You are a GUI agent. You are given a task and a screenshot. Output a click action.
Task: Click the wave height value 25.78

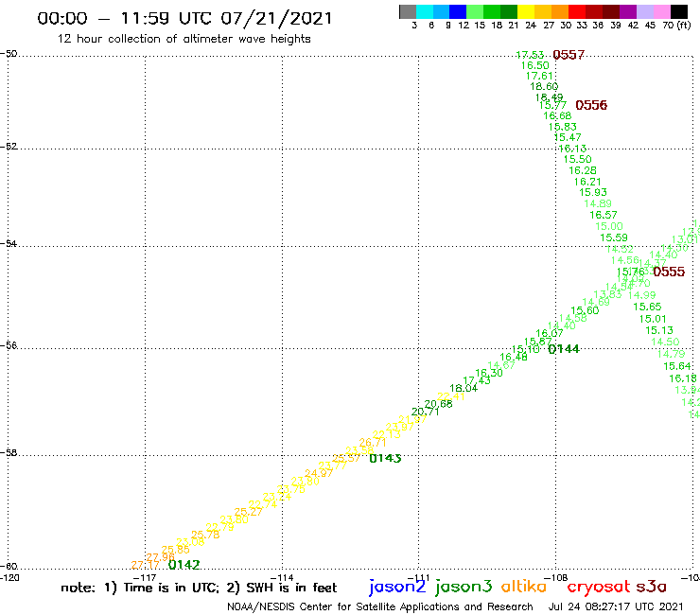(x=205, y=535)
